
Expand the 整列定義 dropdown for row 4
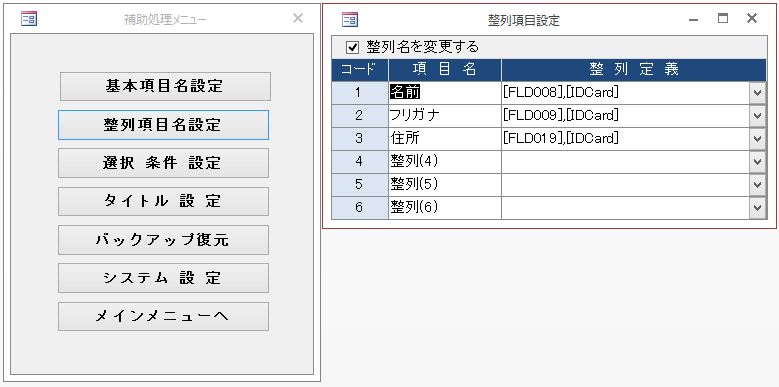pyautogui.click(x=758, y=162)
